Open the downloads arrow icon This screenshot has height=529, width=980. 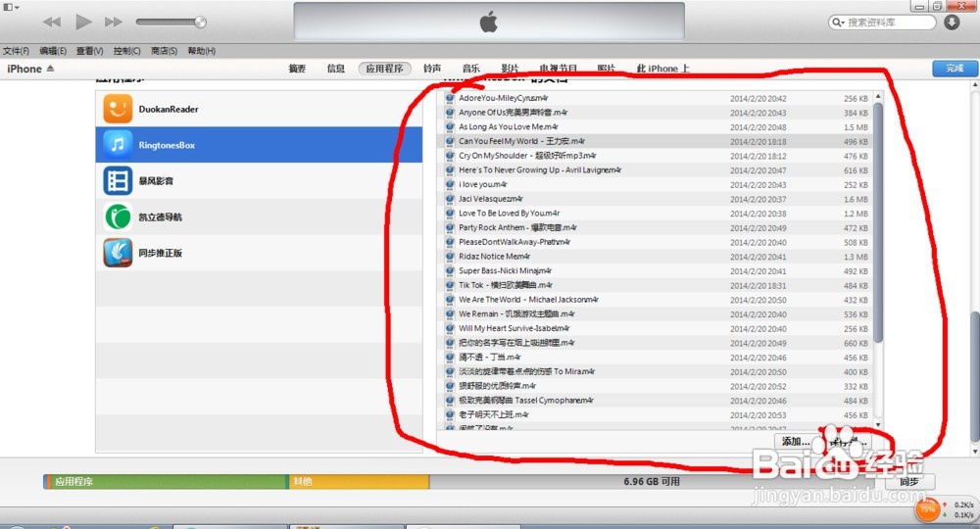(952, 23)
